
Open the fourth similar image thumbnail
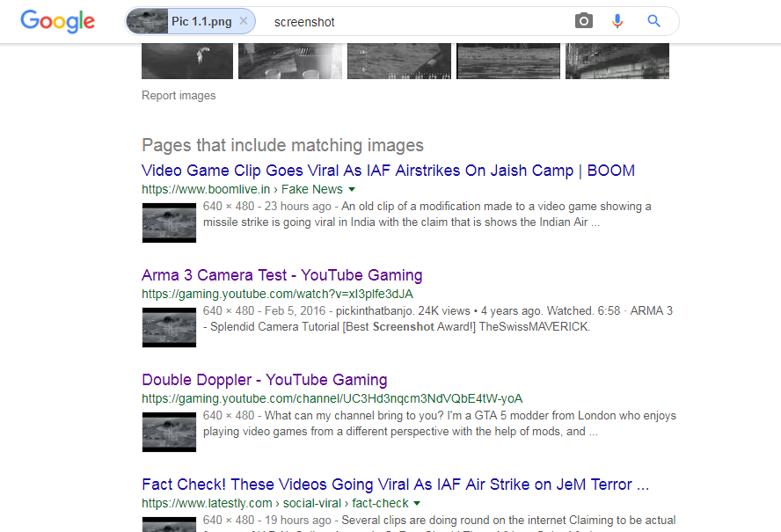[508, 61]
